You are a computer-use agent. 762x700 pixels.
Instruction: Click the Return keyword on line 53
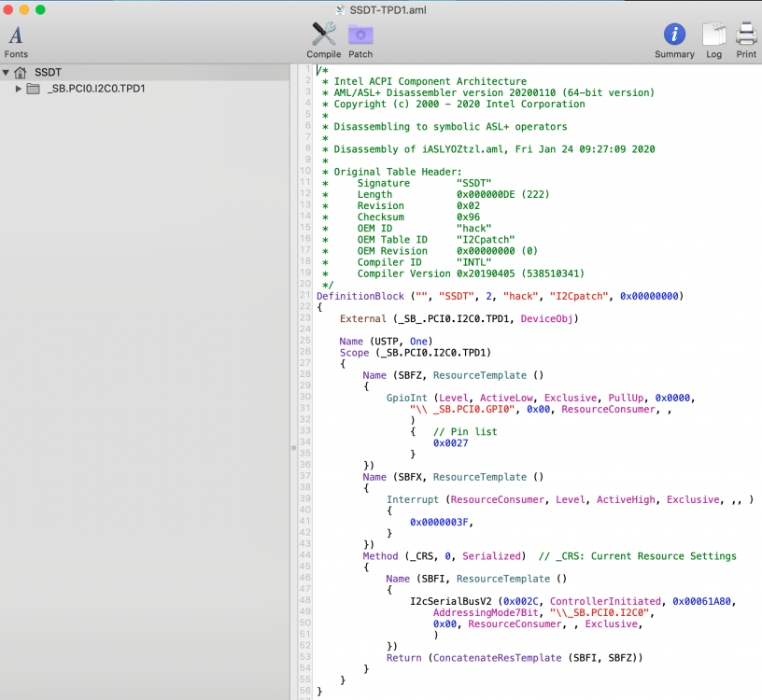(x=403, y=658)
